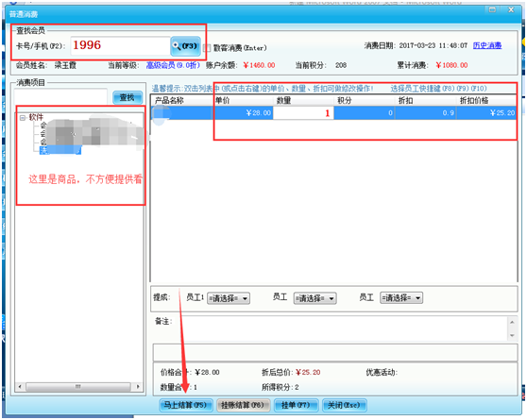Click the 卡号/手机 input field

point(120,46)
